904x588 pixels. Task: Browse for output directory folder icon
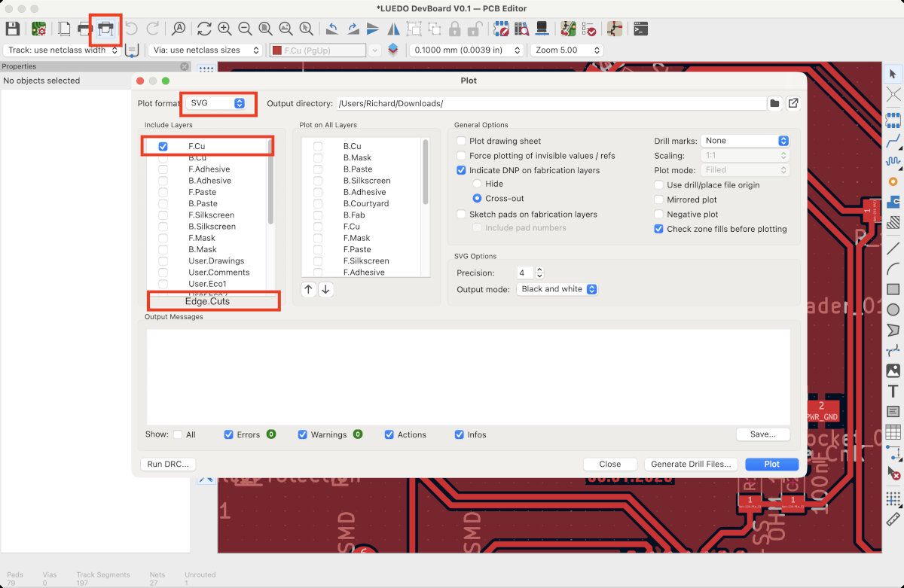(x=774, y=103)
